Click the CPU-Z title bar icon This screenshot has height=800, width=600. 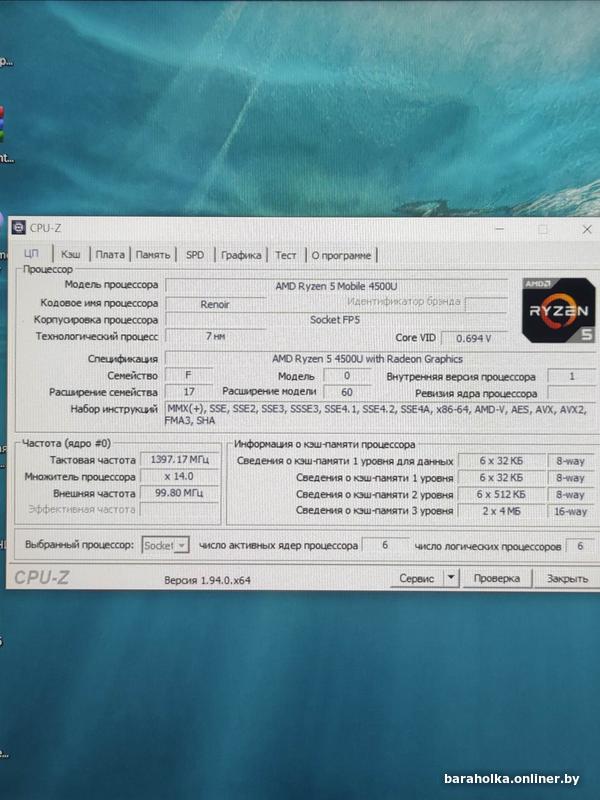point(19,228)
